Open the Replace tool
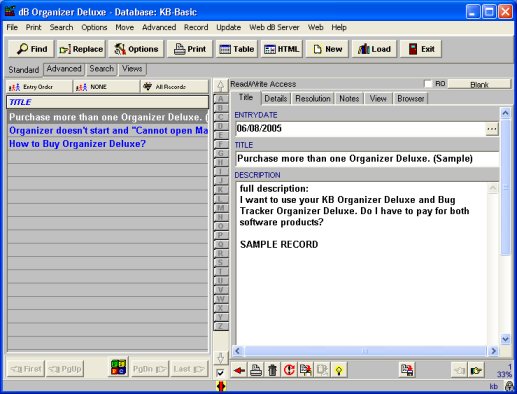Image resolution: width=517 pixels, height=394 pixels. point(81,49)
